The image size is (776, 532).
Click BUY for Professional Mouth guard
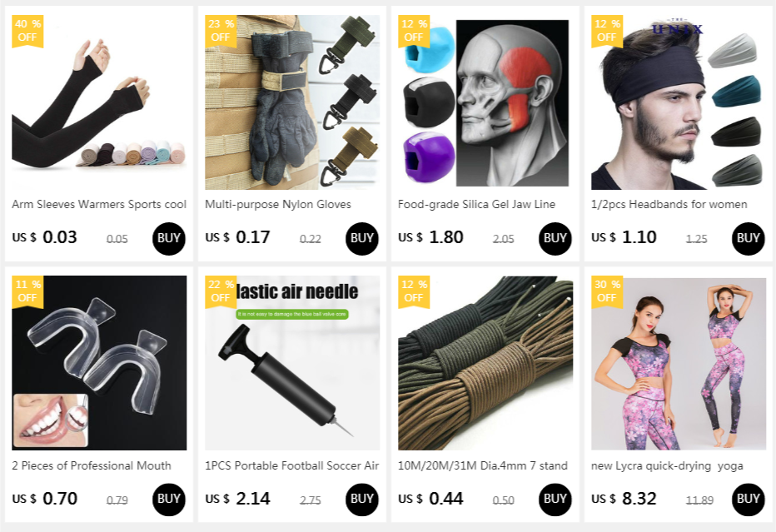(169, 500)
